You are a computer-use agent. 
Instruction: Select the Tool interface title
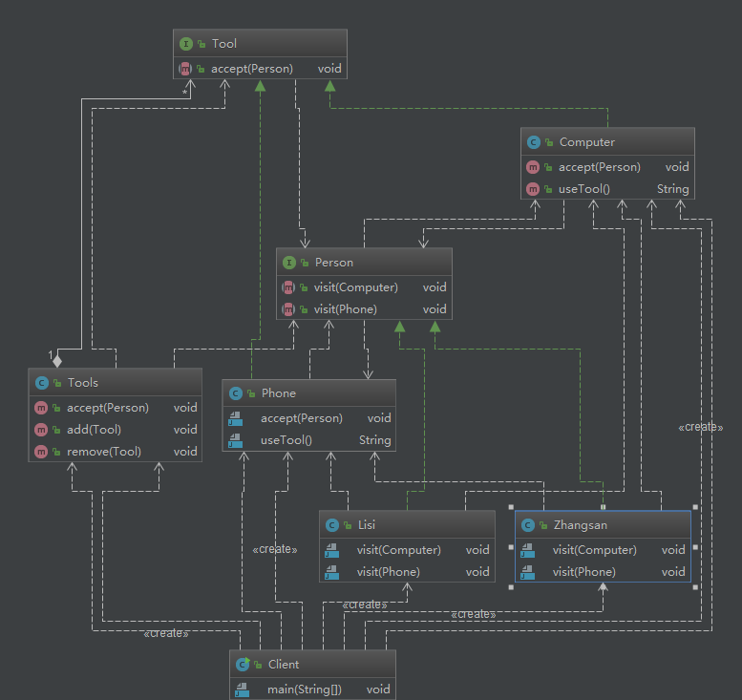pos(224,44)
